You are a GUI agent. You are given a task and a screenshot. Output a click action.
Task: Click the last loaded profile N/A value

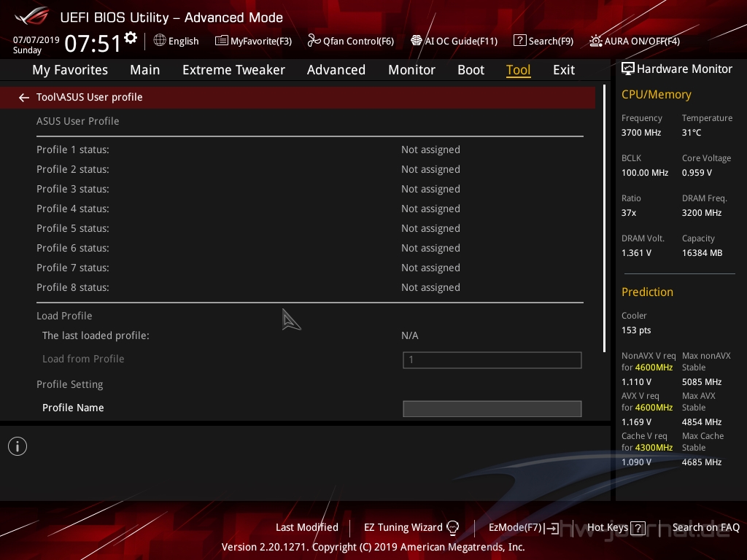pos(410,335)
